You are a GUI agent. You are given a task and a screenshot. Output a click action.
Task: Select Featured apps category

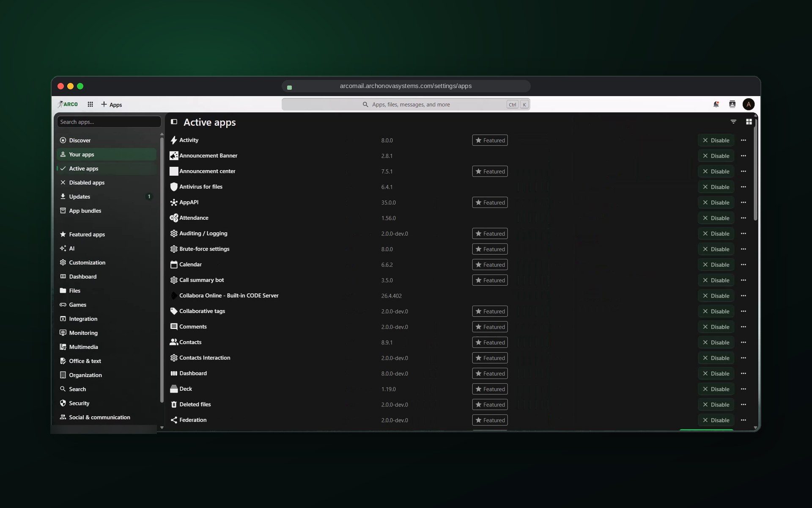(107, 234)
